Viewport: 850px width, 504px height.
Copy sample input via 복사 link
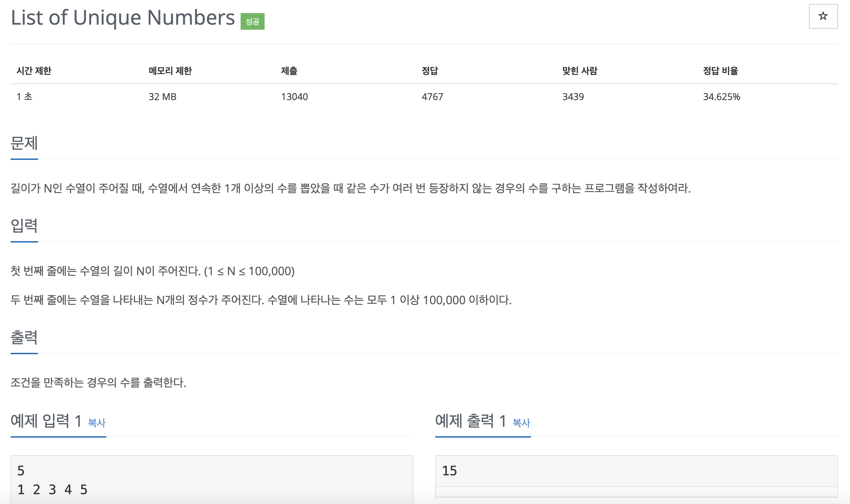(x=97, y=422)
